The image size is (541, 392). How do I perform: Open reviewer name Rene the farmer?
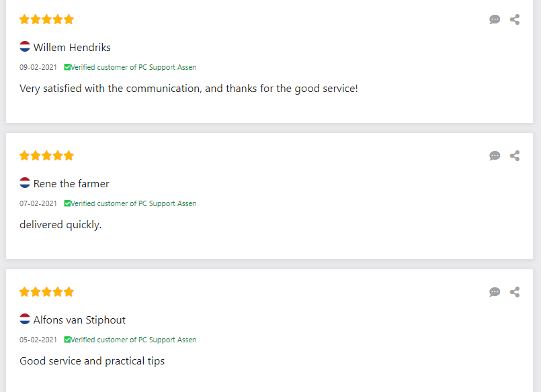click(71, 184)
